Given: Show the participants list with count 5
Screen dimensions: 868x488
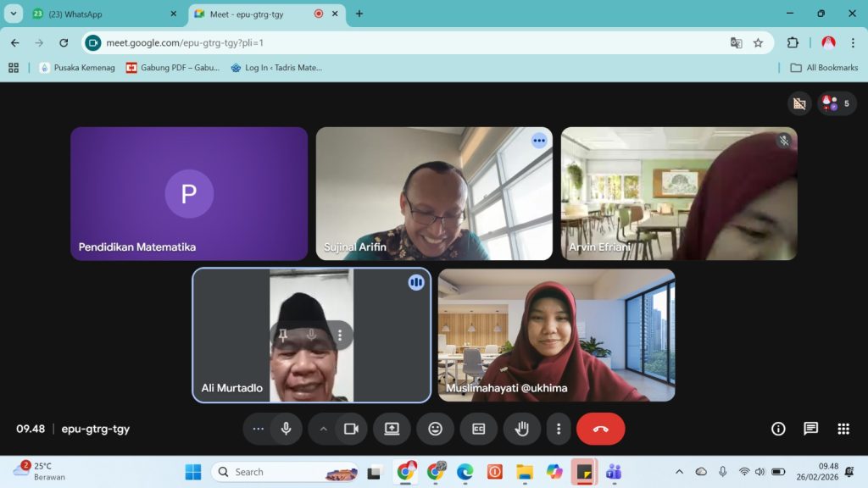Looking at the screenshot, I should (x=836, y=103).
